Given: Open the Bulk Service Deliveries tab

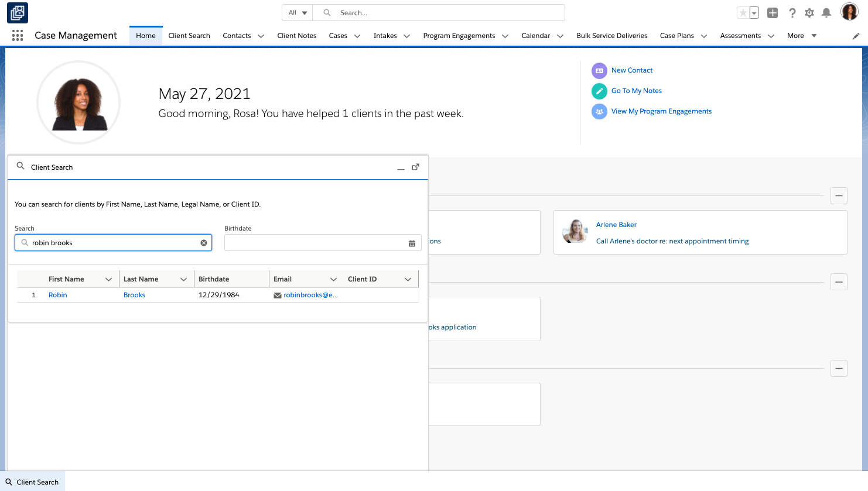Looking at the screenshot, I should coord(611,36).
